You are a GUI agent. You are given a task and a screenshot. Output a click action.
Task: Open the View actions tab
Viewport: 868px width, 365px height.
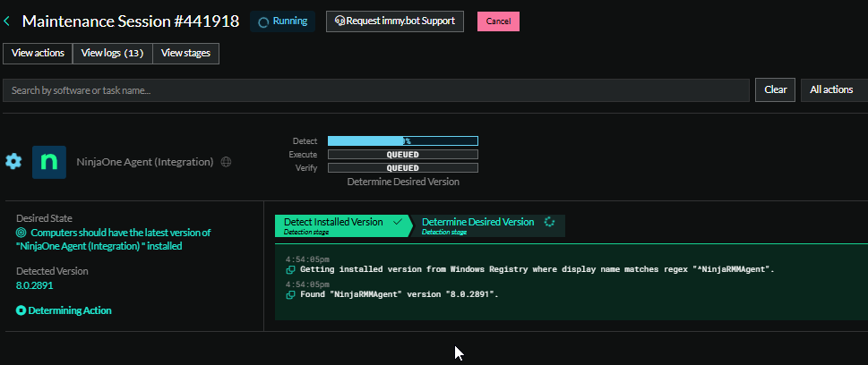(38, 54)
